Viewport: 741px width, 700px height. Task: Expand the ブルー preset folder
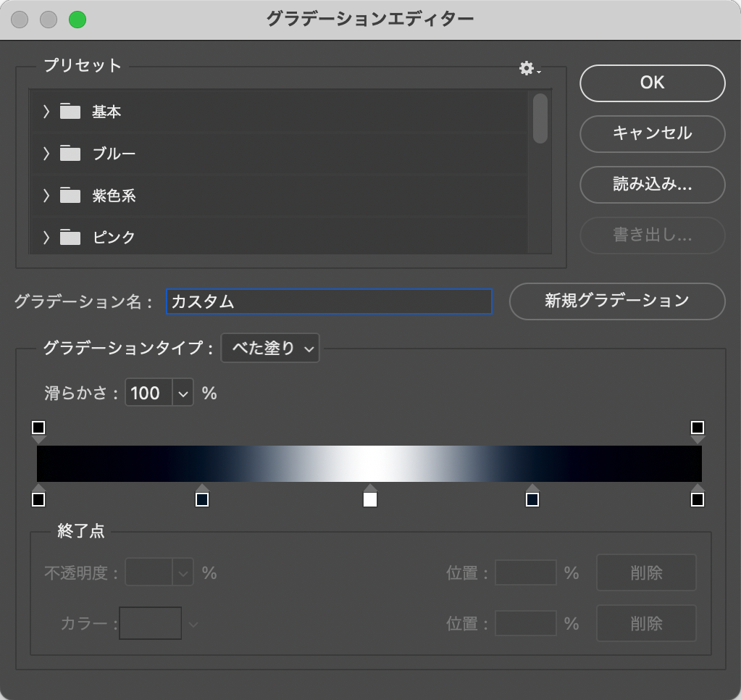(46, 153)
